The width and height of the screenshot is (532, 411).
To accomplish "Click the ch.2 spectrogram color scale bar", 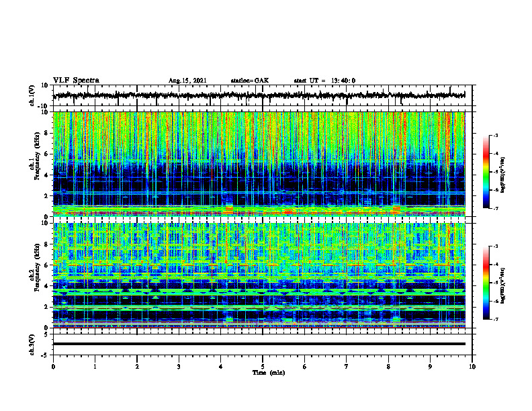I will pos(486,283).
